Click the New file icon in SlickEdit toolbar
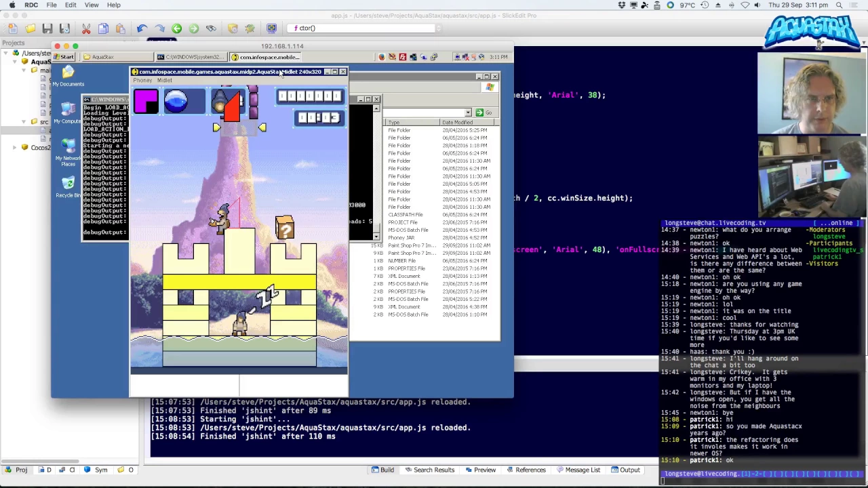This screenshot has width=868, height=488. pyautogui.click(x=13, y=28)
